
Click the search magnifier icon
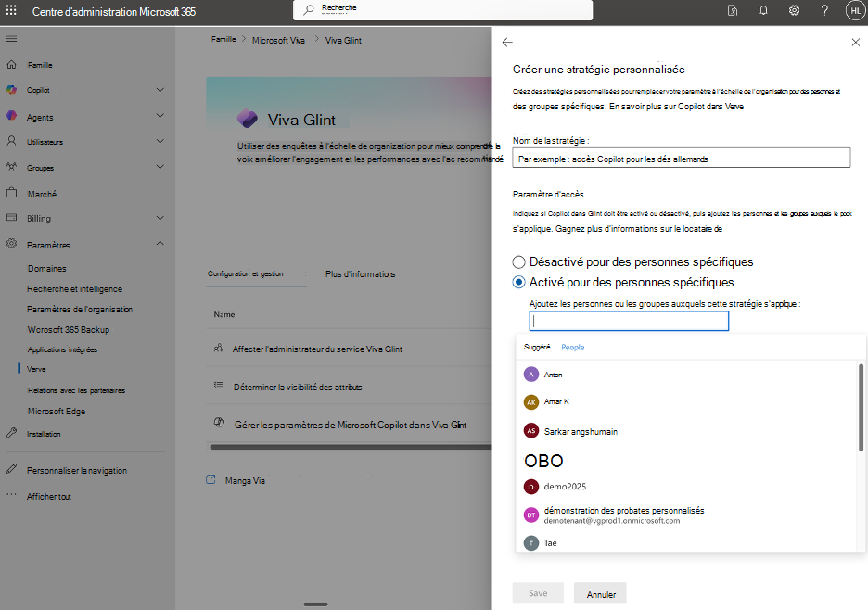[308, 9]
